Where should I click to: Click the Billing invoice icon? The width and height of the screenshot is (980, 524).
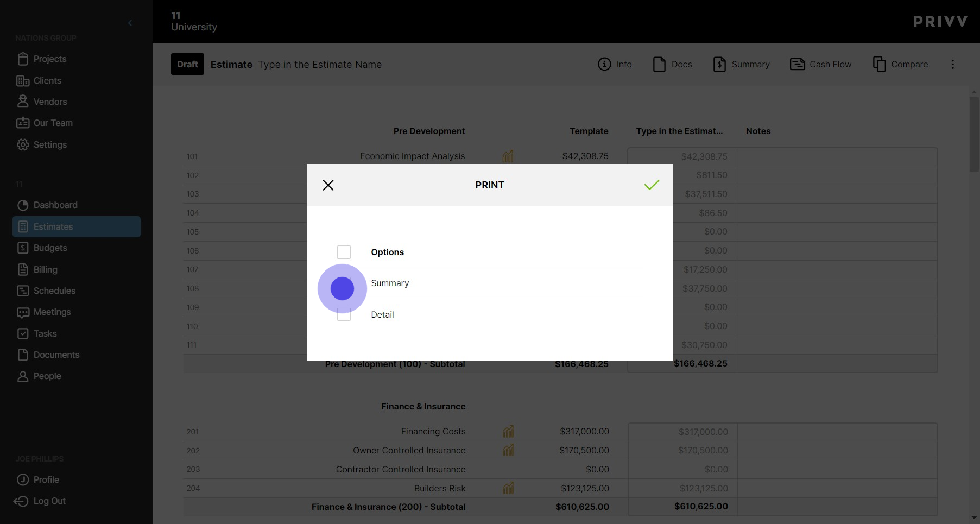point(23,269)
